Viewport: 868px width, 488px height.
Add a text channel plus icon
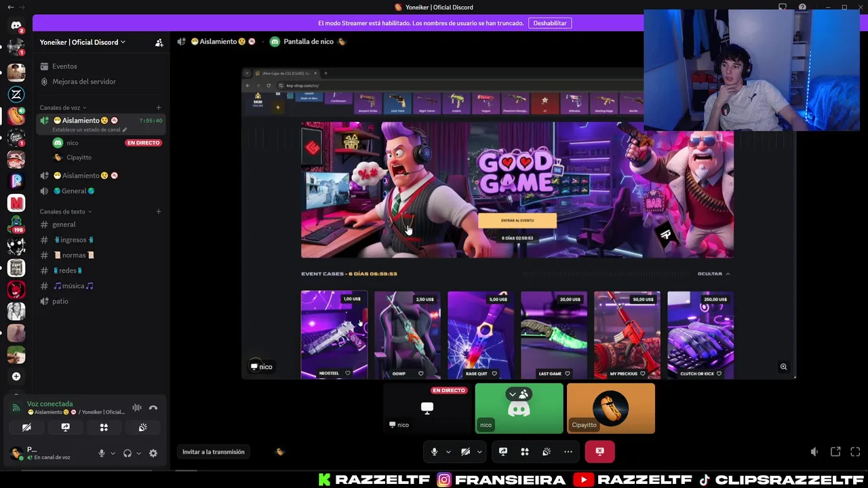click(159, 211)
